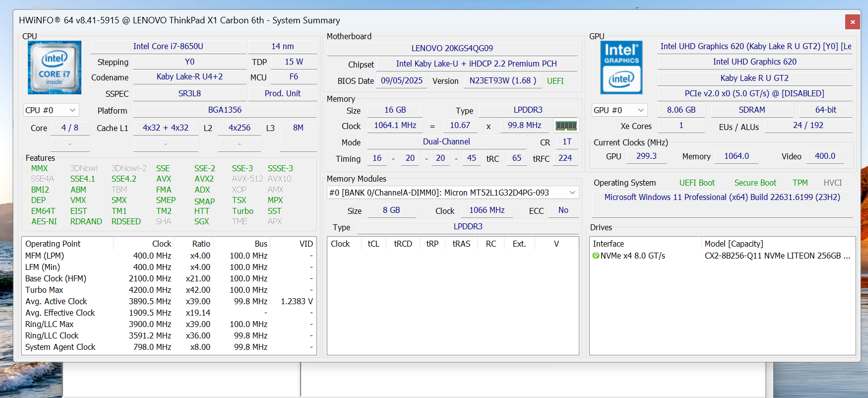Click the Video clock value 400.0

pos(825,156)
